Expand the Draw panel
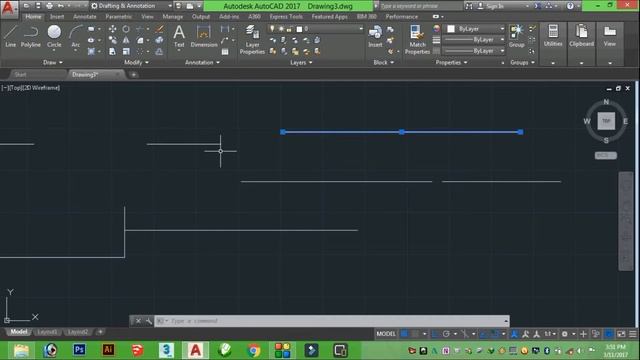This screenshot has height=360, width=640. pos(53,62)
